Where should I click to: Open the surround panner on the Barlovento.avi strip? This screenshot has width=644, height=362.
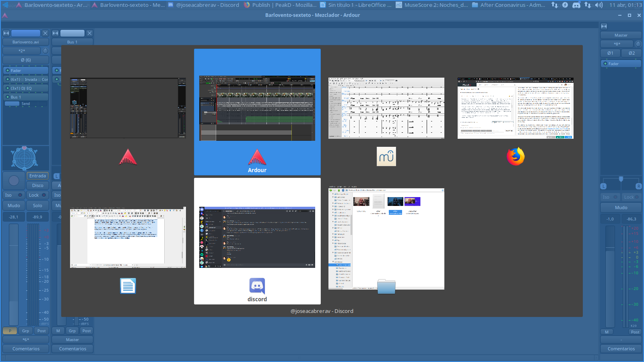(25, 158)
